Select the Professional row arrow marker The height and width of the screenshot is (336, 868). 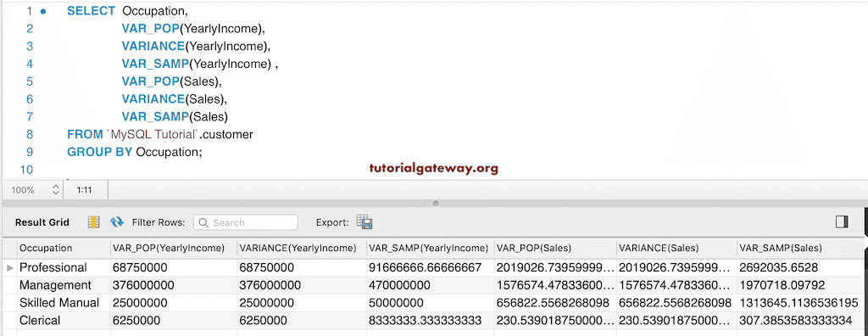(x=9, y=268)
